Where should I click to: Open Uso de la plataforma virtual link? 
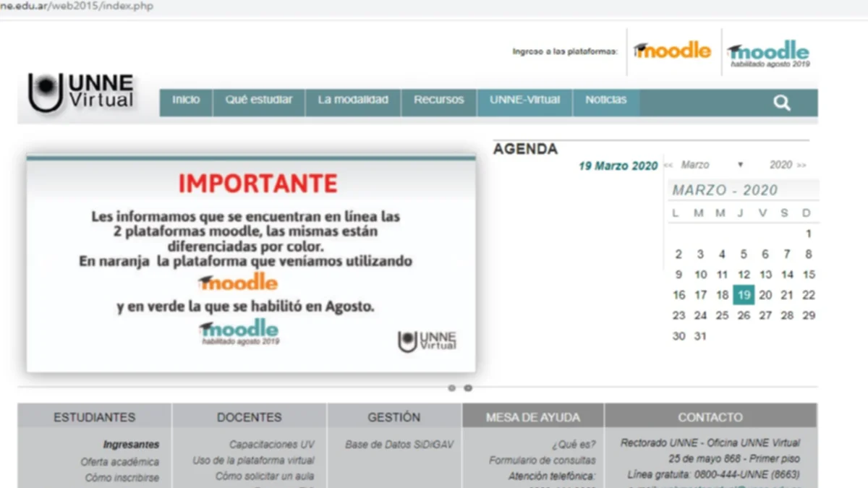pos(254,461)
